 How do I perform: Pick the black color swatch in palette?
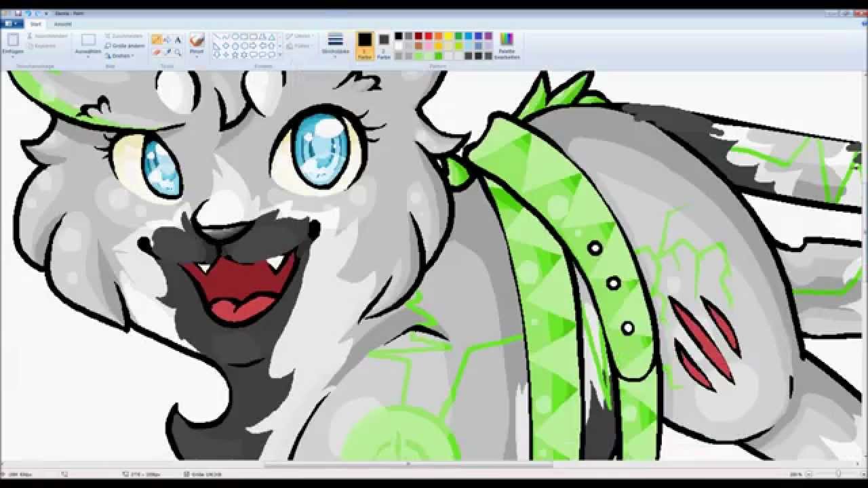coord(399,36)
